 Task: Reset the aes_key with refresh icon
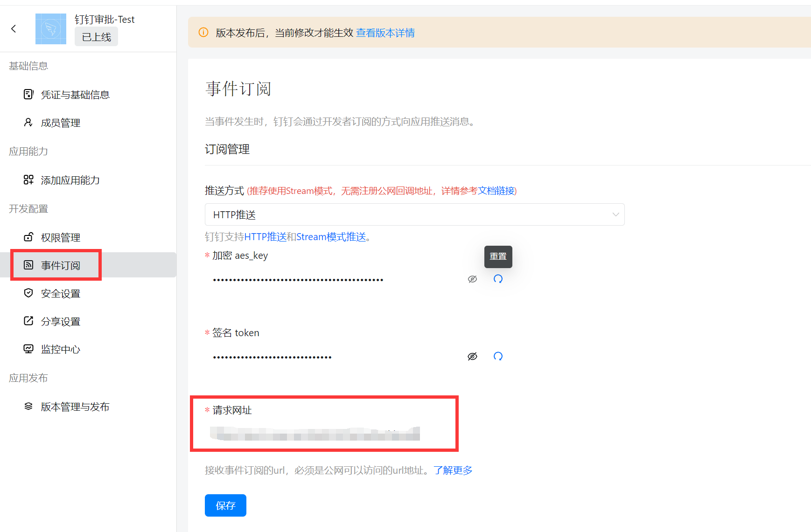tap(498, 279)
